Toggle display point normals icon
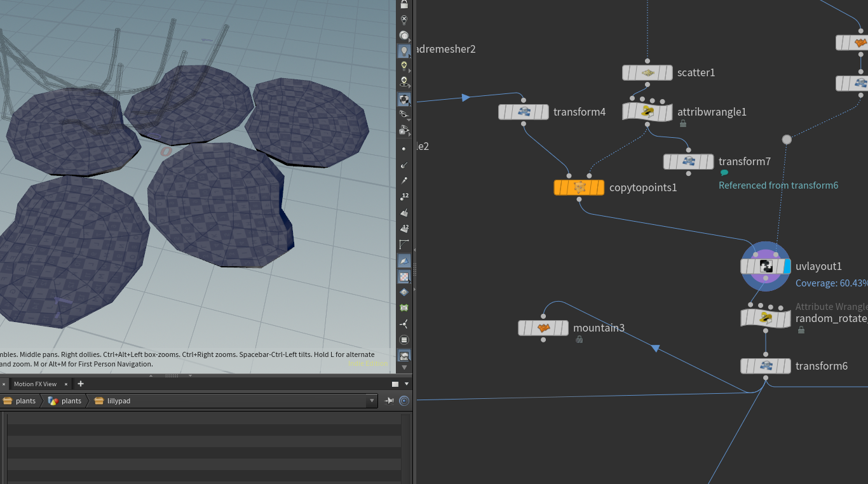The height and width of the screenshot is (484, 868). point(404,165)
